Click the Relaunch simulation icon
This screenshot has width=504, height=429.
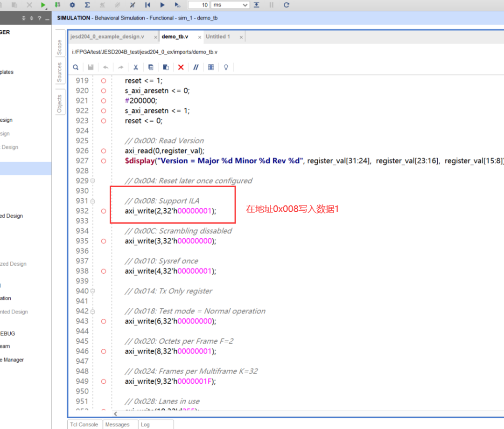point(287,5)
